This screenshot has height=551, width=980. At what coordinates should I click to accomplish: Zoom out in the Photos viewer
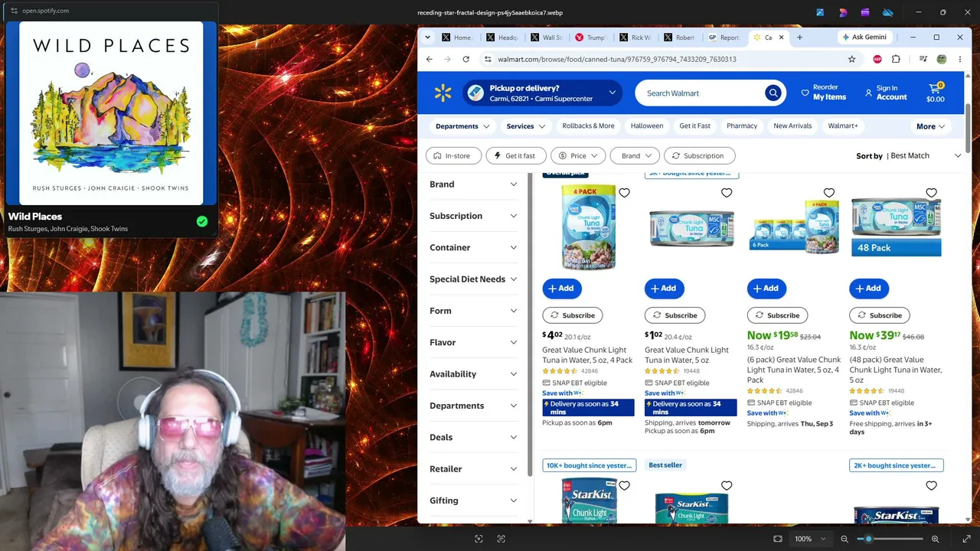(844, 539)
